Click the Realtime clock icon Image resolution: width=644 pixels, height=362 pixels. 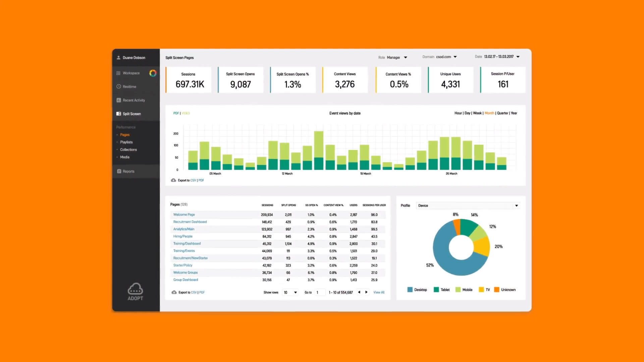click(x=119, y=86)
